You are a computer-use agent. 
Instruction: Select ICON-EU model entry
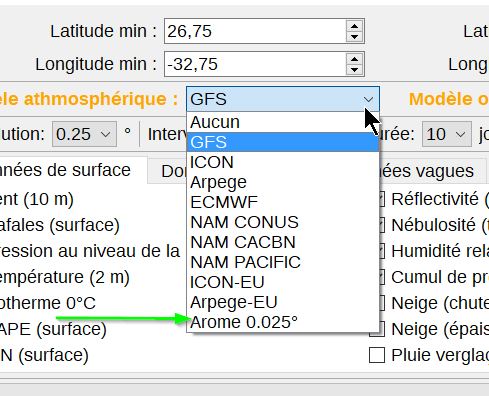click(283, 282)
